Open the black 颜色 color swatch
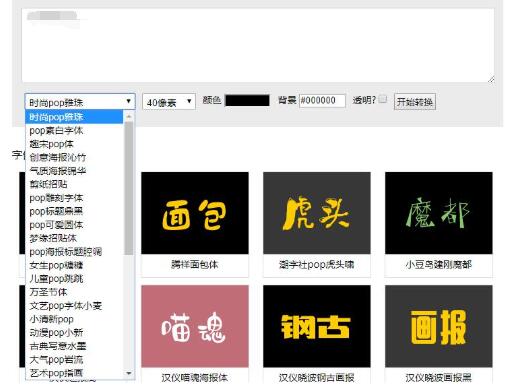This screenshot has width=505, height=391. tap(247, 100)
